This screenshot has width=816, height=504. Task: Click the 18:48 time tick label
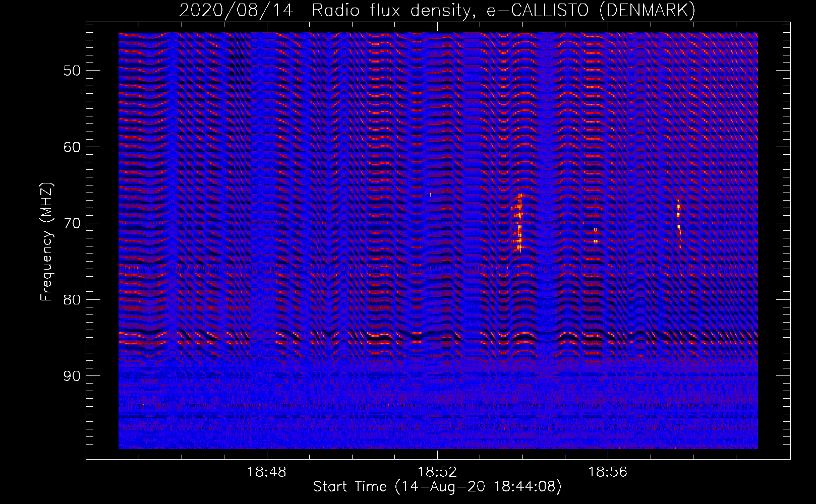(x=266, y=472)
